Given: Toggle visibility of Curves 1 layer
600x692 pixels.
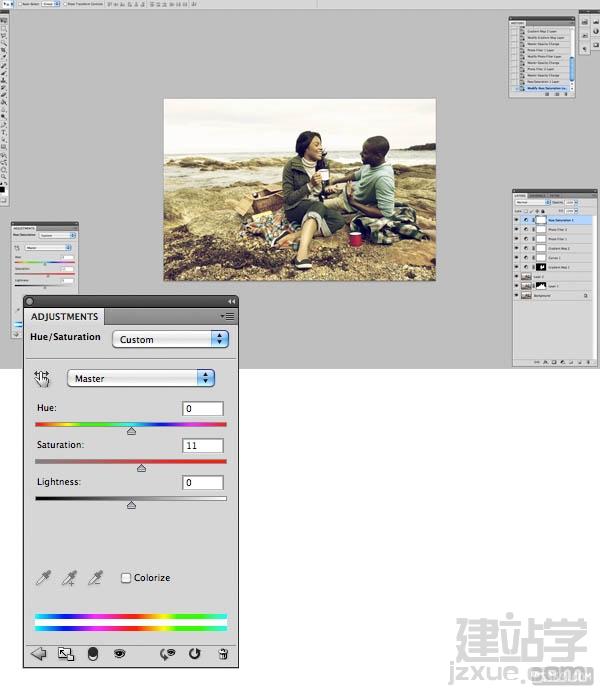Looking at the screenshot, I should (516, 258).
